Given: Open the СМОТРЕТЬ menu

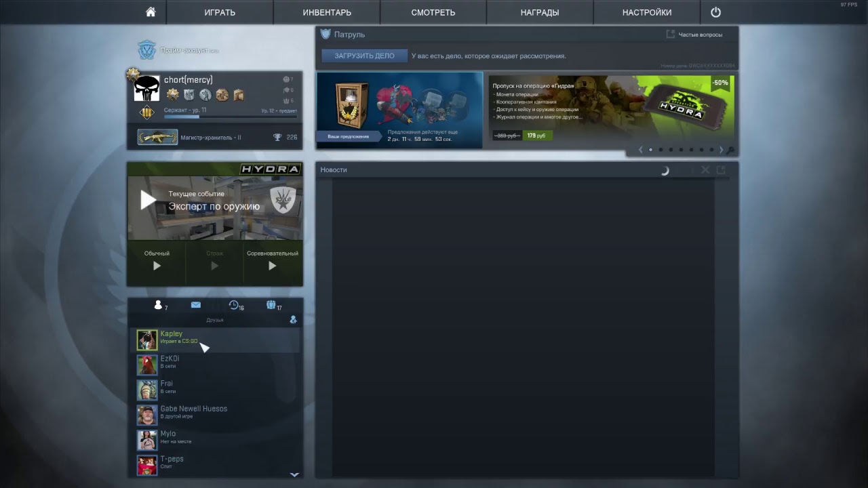Looking at the screenshot, I should pyautogui.click(x=433, y=12).
